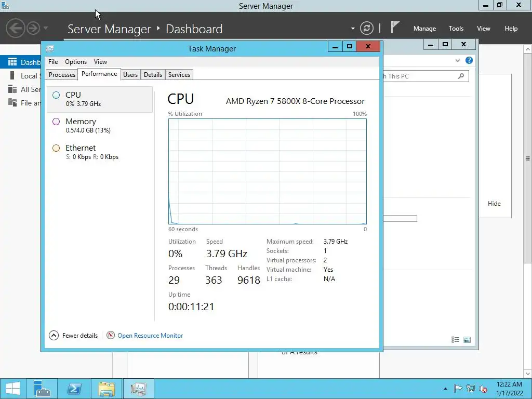Open the Tools menu
The width and height of the screenshot is (532, 399).
[456, 29]
